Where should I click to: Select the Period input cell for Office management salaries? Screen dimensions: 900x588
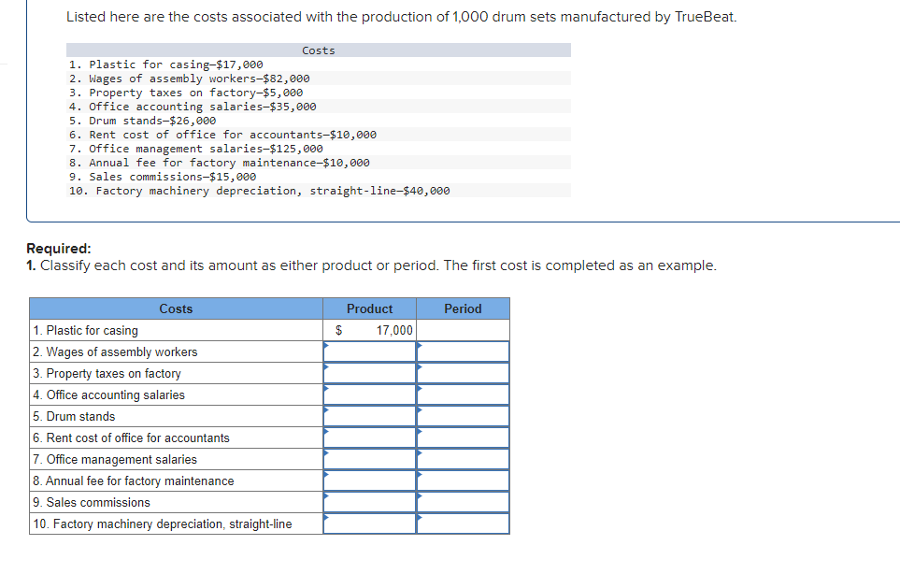pos(463,459)
